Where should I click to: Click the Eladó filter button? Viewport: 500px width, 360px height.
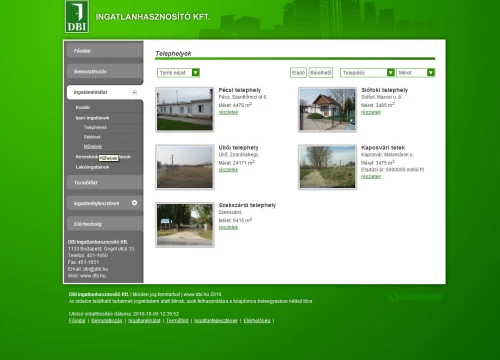pos(298,73)
